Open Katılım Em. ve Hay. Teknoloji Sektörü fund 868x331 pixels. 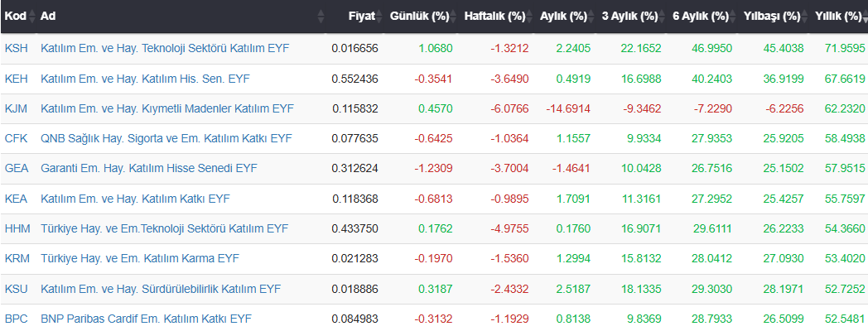coord(165,49)
